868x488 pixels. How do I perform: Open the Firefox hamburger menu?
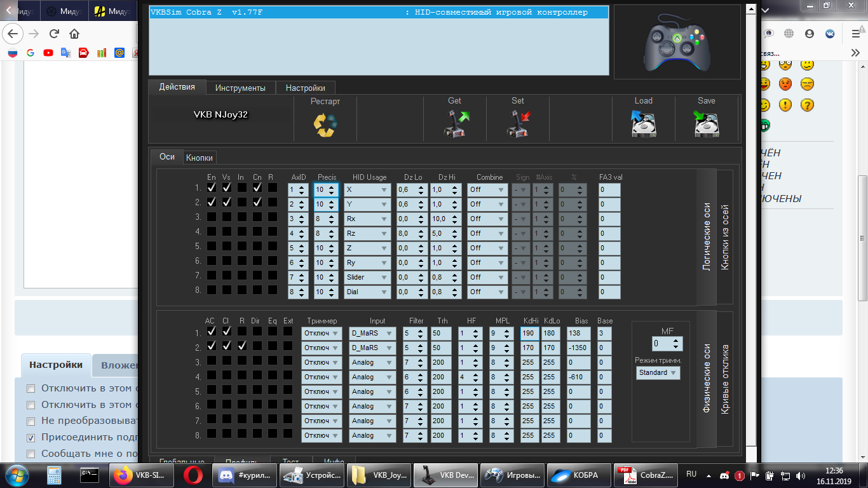pos(855,34)
